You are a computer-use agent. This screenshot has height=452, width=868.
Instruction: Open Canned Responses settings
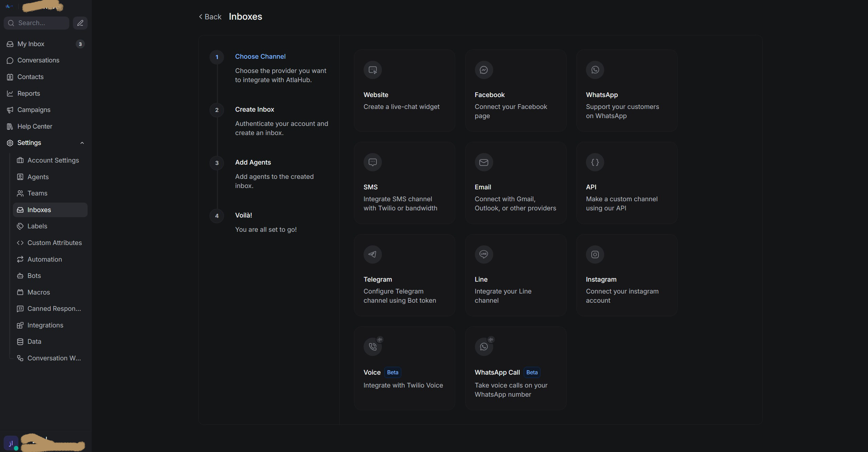(x=50, y=308)
